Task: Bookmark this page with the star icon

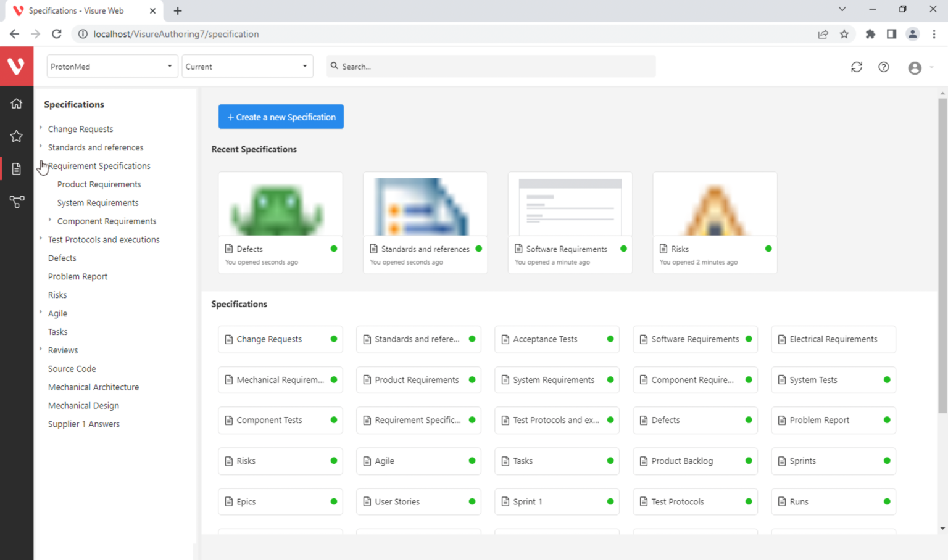Action: pyautogui.click(x=844, y=34)
